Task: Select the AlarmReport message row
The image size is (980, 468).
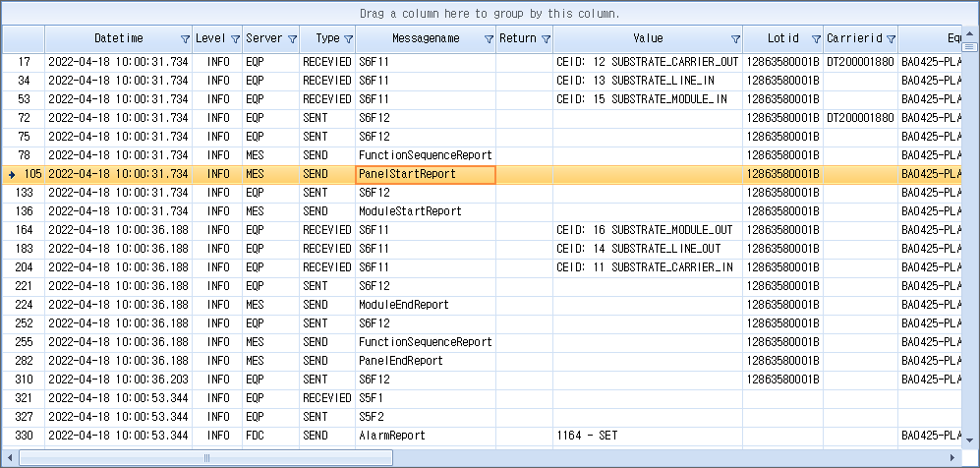Action: 391,436
